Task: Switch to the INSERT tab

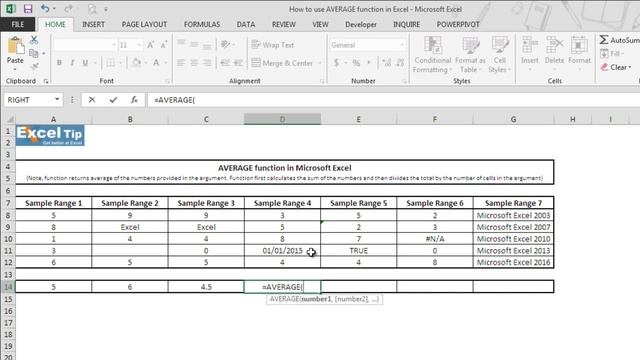Action: (93, 24)
